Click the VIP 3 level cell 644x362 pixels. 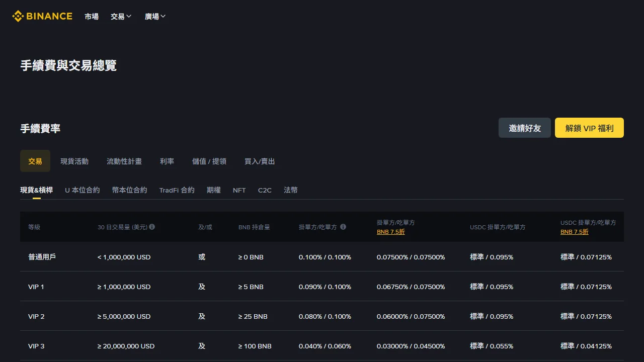[x=36, y=346]
